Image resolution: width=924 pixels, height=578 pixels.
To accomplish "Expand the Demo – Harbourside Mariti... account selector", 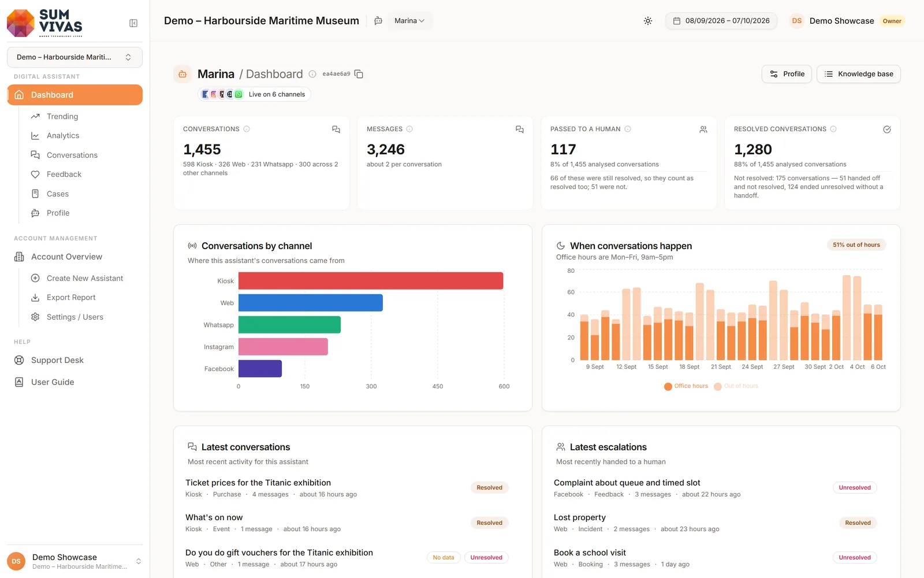I will coord(74,57).
